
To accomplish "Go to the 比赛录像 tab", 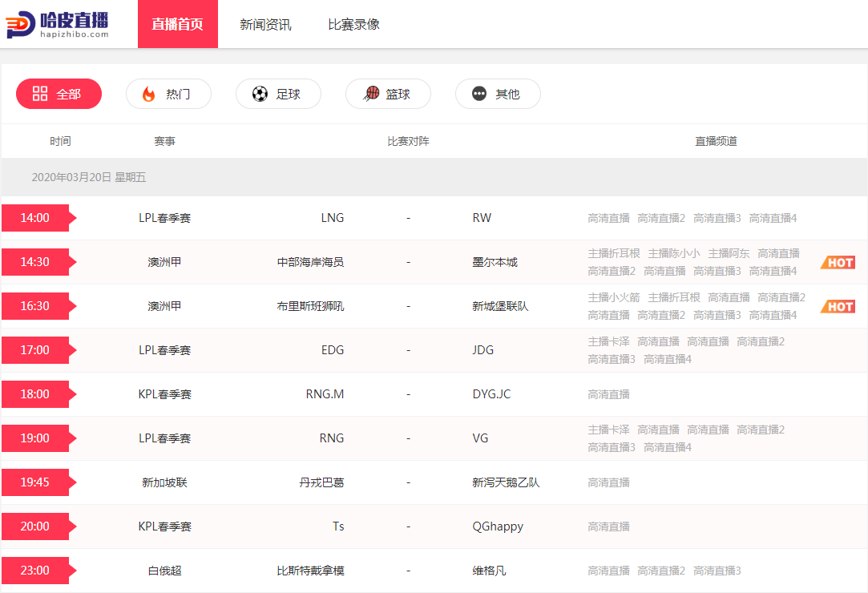I will click(353, 24).
